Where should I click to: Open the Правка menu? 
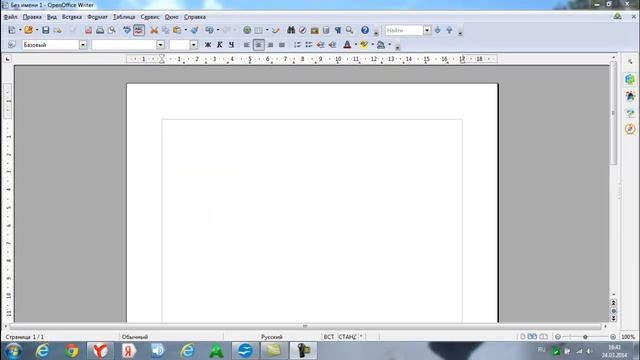click(32, 17)
